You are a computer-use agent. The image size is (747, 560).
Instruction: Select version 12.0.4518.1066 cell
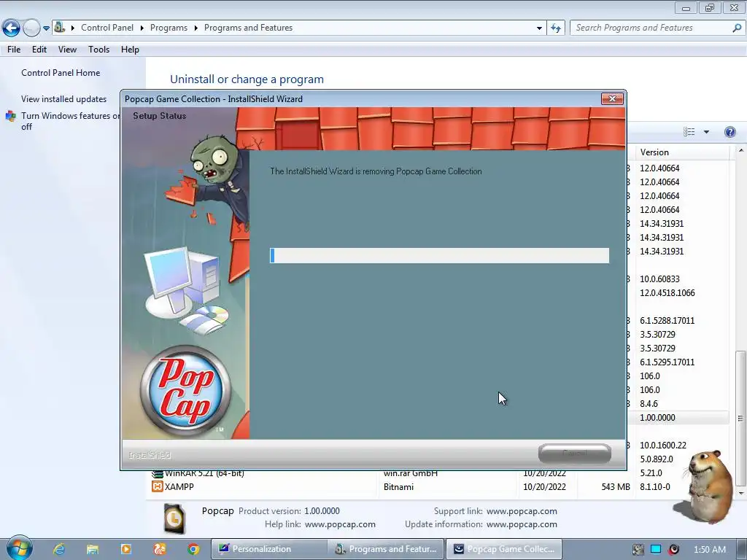click(667, 293)
